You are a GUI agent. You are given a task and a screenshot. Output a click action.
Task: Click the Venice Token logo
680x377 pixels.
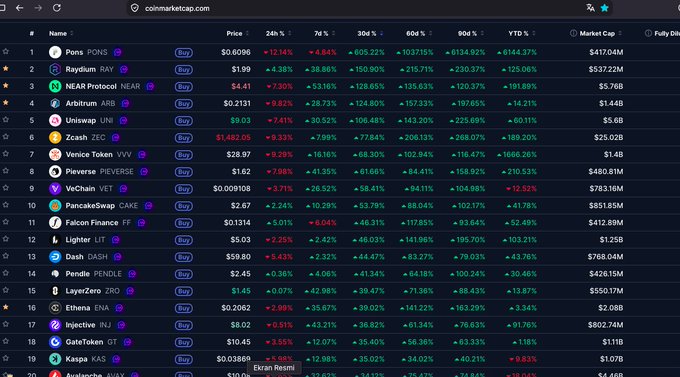pyautogui.click(x=55, y=154)
